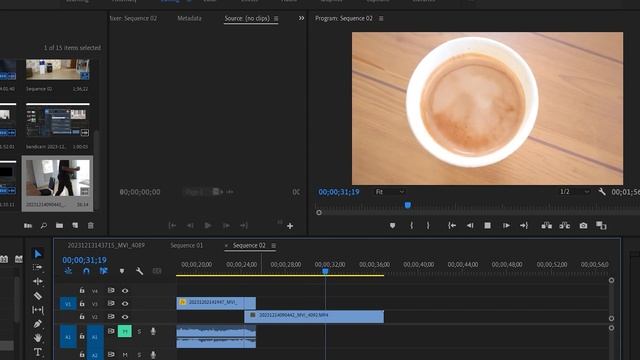Switch to 20231213143715_MVI_4089 timeline tab
This screenshot has width=640, height=360.
pyautogui.click(x=106, y=245)
